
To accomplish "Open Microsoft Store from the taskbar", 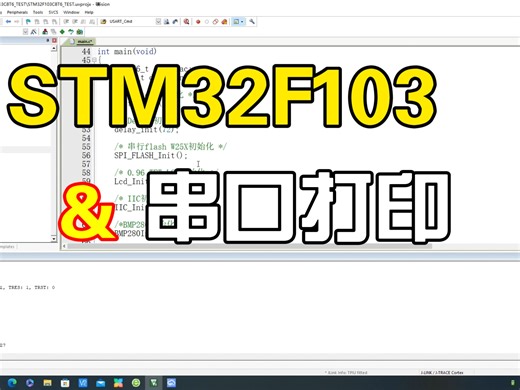I will [65, 383].
